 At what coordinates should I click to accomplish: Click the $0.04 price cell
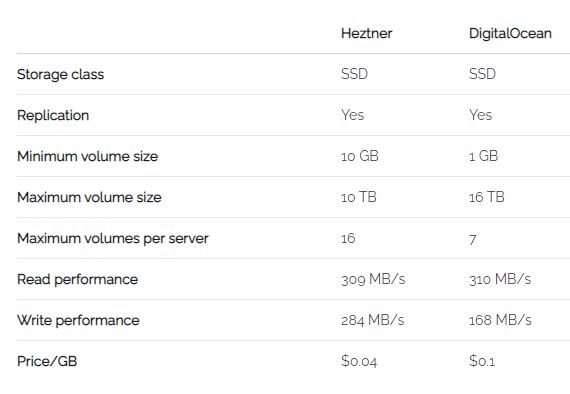[359, 361]
